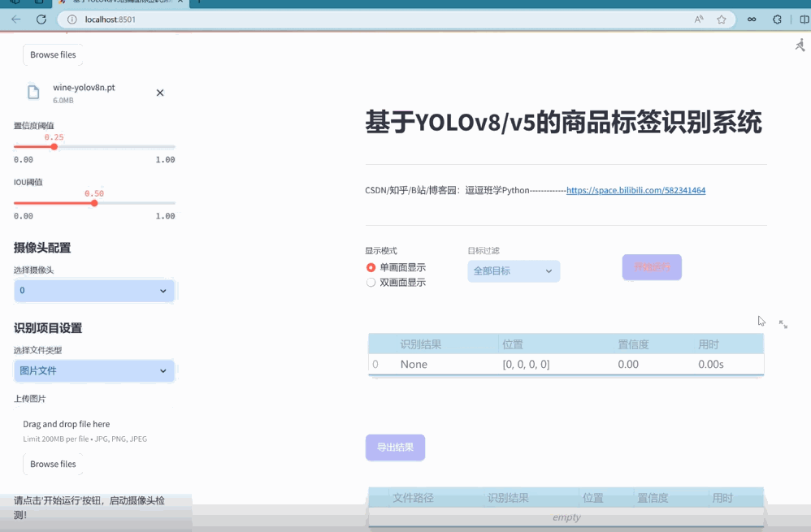811x532 pixels.
Task: Open 选择文件类型 dropdown showing 图片文件
Action: 94,370
